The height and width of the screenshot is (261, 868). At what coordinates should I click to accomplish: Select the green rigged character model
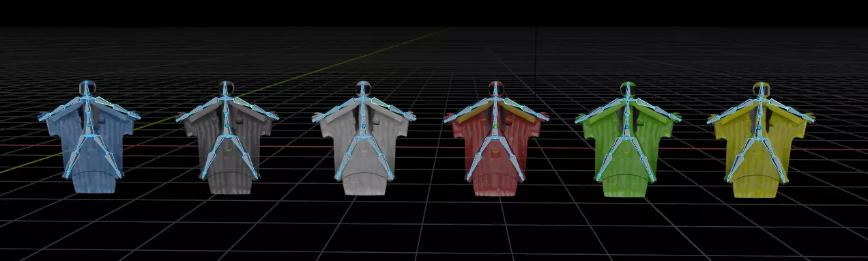click(x=628, y=139)
